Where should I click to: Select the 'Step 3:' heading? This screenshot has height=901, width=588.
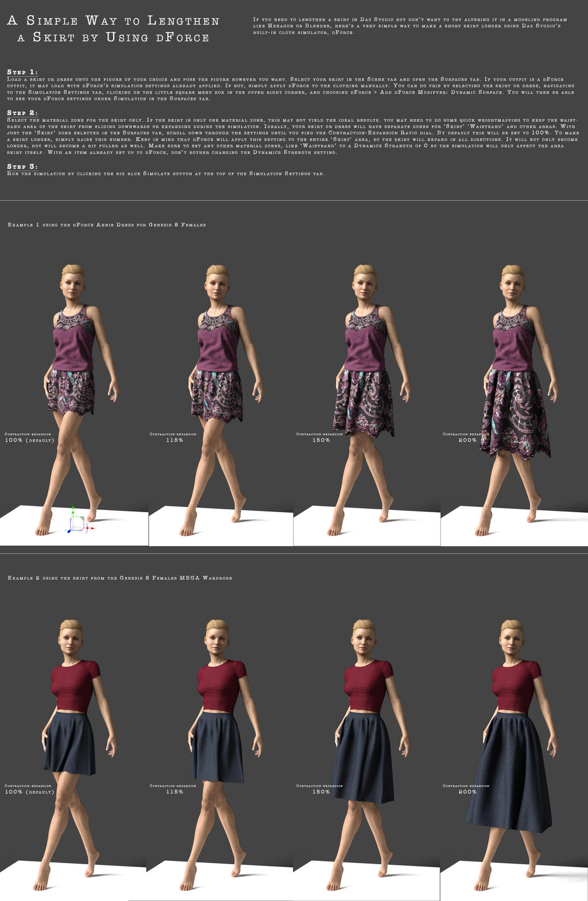coord(22,166)
